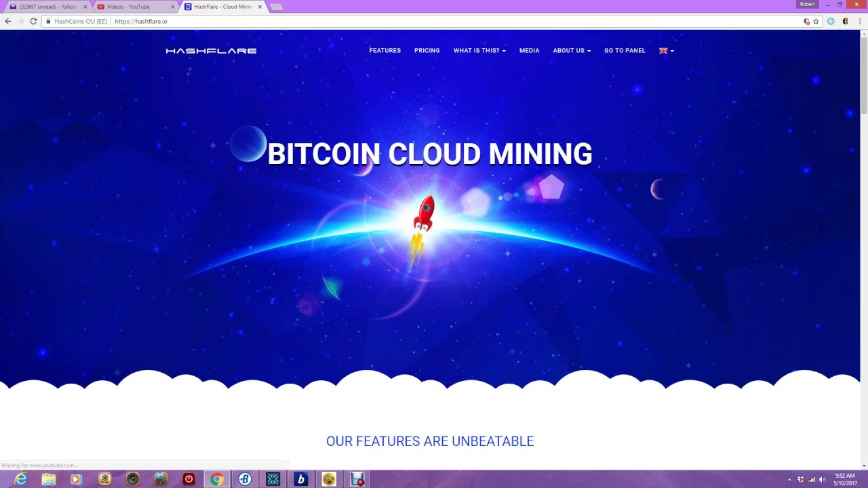Click the screen recorder taskbar icon
868x488 pixels.
point(357,479)
